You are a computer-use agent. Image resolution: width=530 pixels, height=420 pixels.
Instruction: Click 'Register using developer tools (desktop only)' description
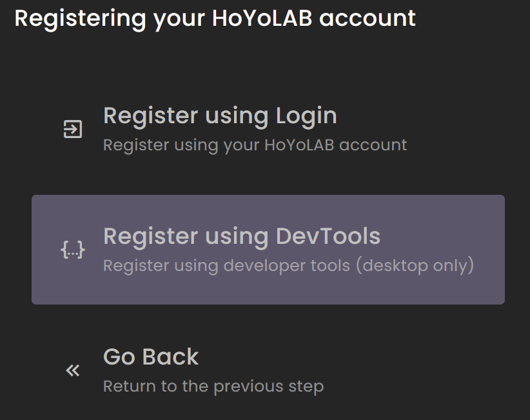pyautogui.click(x=288, y=265)
